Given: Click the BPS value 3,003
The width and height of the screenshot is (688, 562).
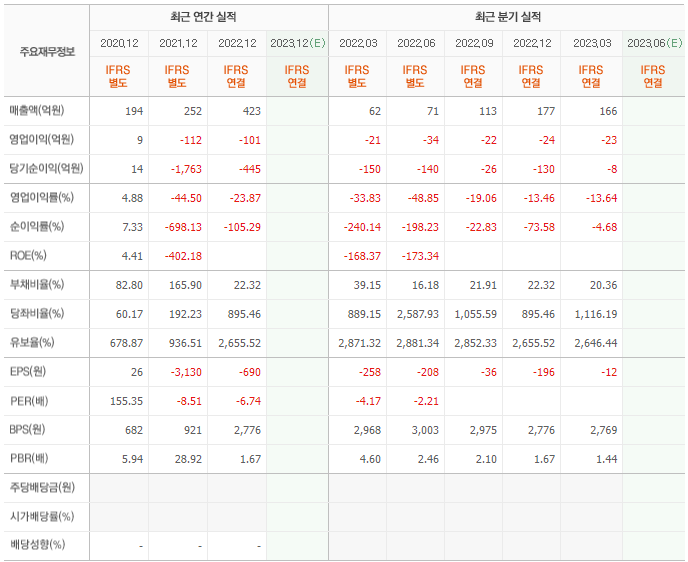Looking at the screenshot, I should (425, 430).
